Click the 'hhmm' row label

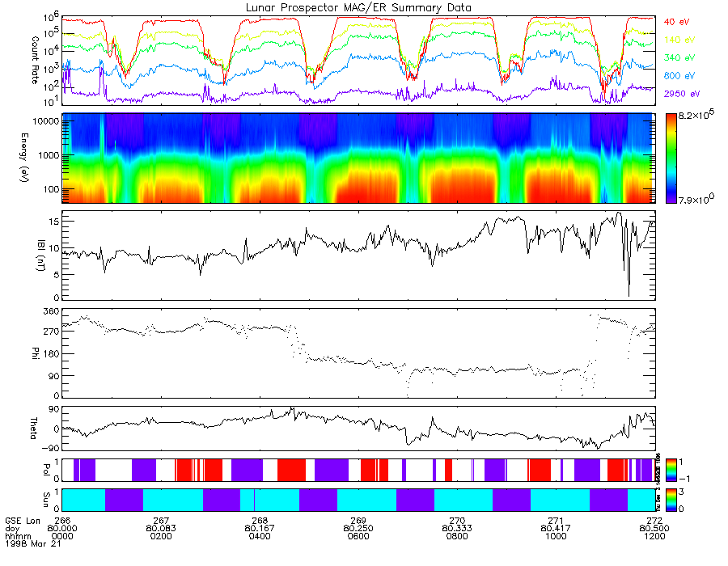(18, 536)
